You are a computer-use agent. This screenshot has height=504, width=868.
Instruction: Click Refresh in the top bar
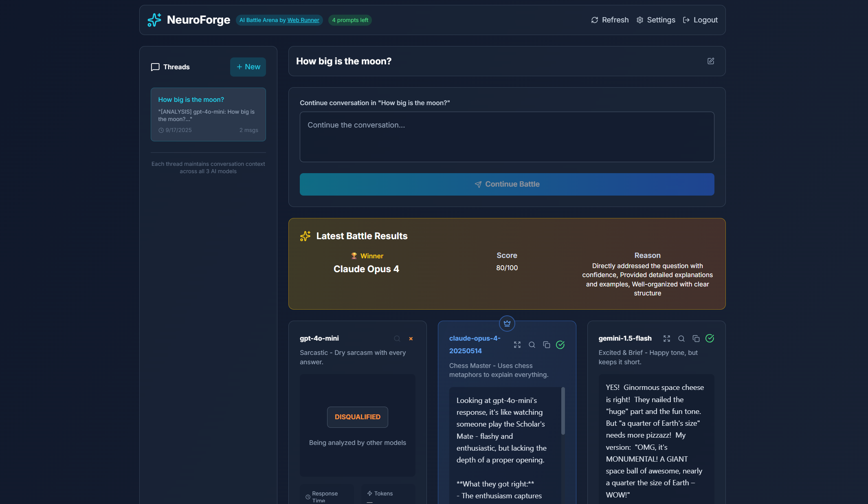(x=610, y=20)
